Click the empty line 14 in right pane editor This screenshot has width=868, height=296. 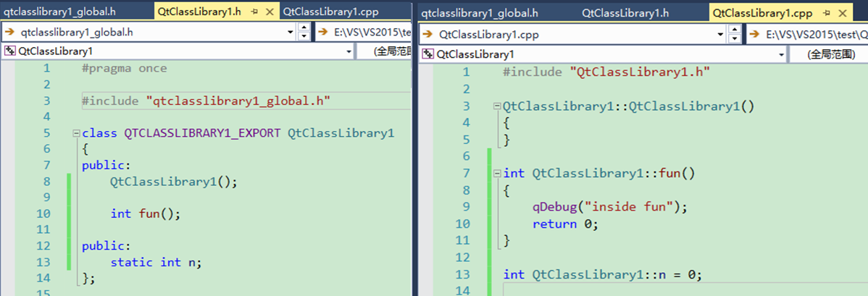tap(685, 290)
